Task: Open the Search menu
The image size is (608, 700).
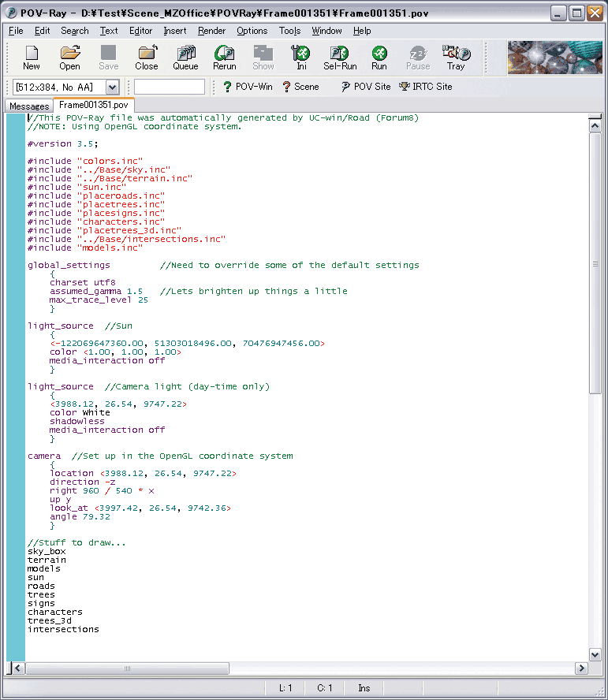Action: coord(75,31)
